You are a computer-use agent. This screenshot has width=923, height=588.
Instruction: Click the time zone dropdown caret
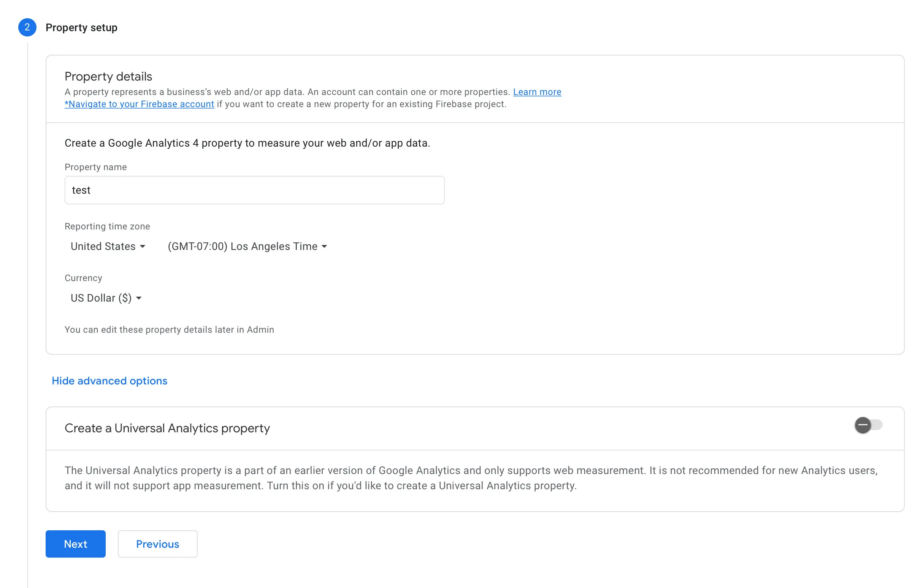pos(324,247)
